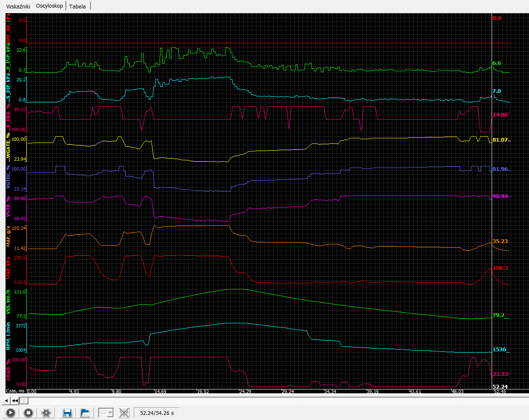Image resolution: width=529 pixels, height=420 pixels.
Task: Click the WGATE, % channel label
Action: (x=8, y=147)
